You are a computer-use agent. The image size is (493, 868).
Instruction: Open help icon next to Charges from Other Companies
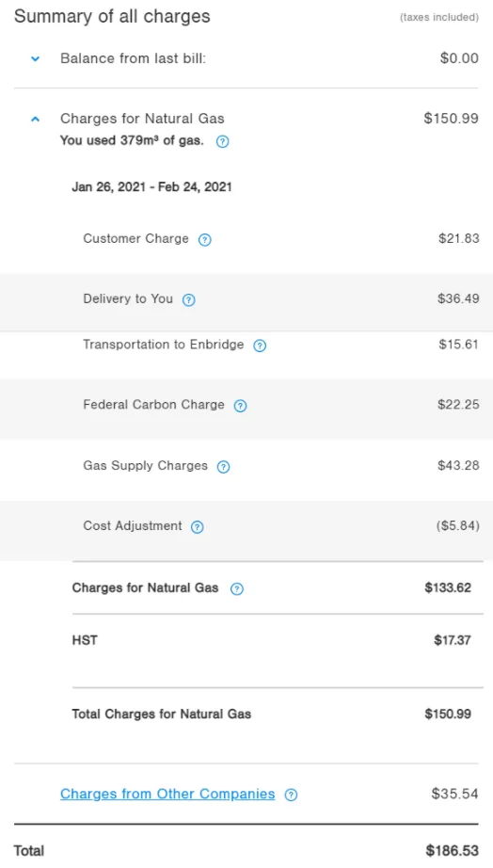[x=291, y=795]
